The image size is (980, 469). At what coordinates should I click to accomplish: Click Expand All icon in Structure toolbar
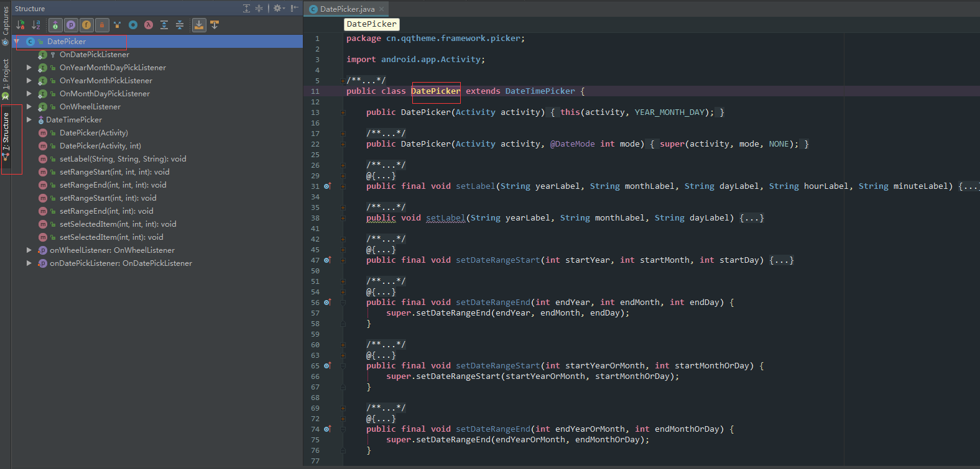click(164, 25)
